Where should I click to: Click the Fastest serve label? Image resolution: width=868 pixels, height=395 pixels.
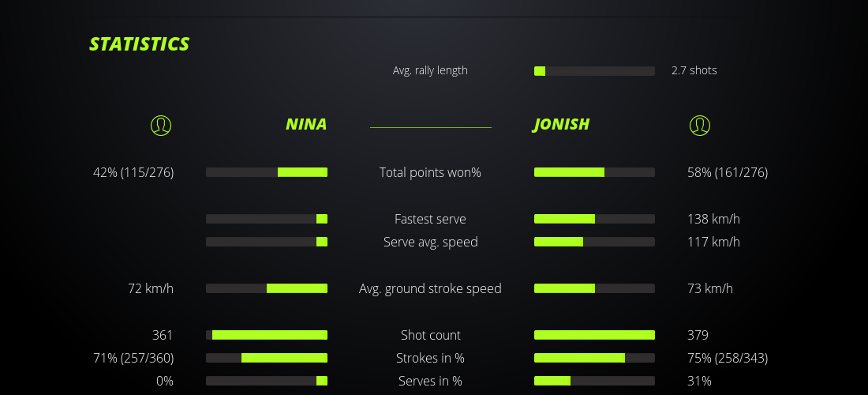coord(430,219)
